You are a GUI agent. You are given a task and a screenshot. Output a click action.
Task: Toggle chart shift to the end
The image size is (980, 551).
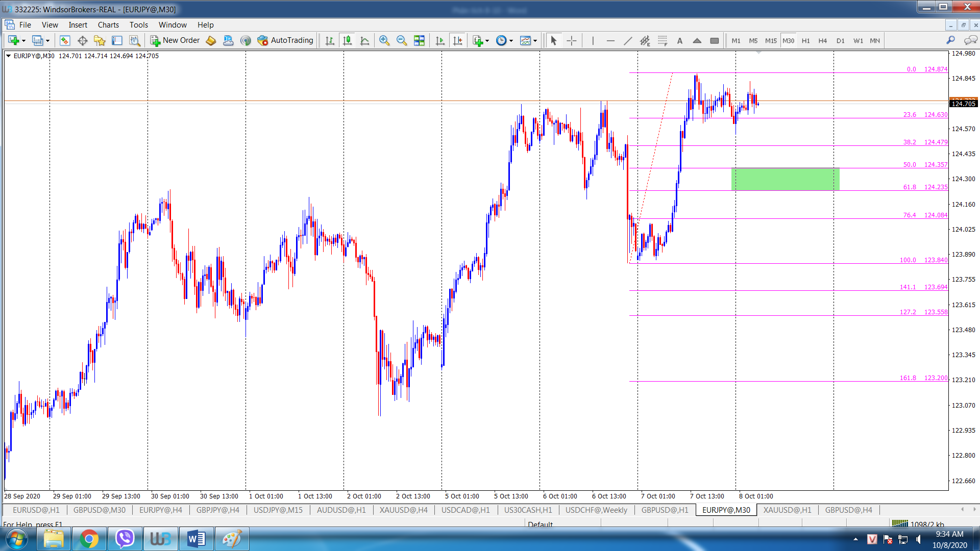coord(457,40)
